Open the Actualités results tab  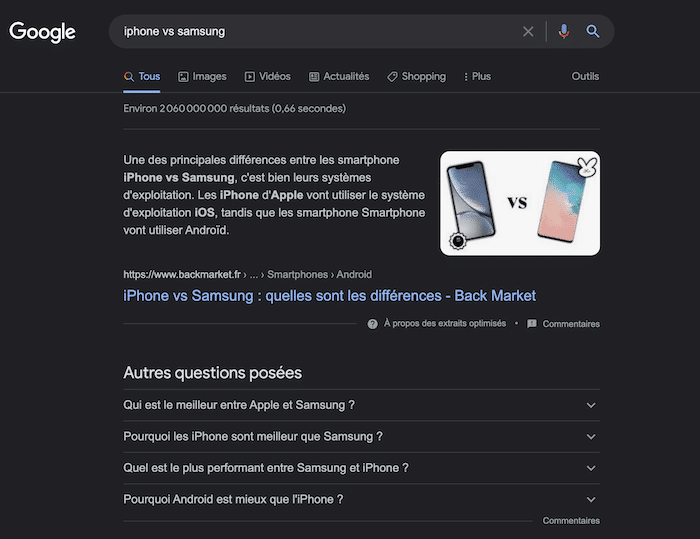click(x=339, y=77)
